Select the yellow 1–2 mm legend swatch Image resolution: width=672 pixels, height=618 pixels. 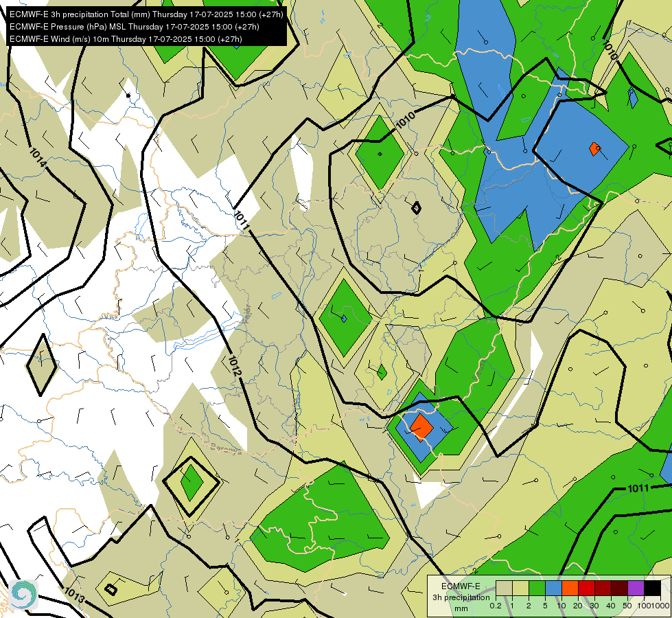(521, 588)
